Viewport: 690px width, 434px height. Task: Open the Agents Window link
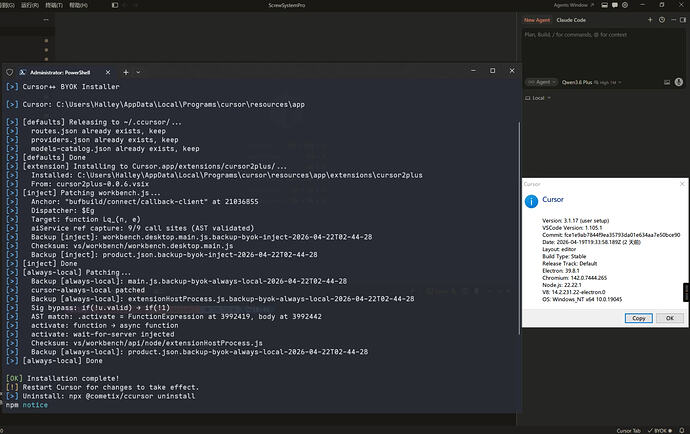pos(573,5)
